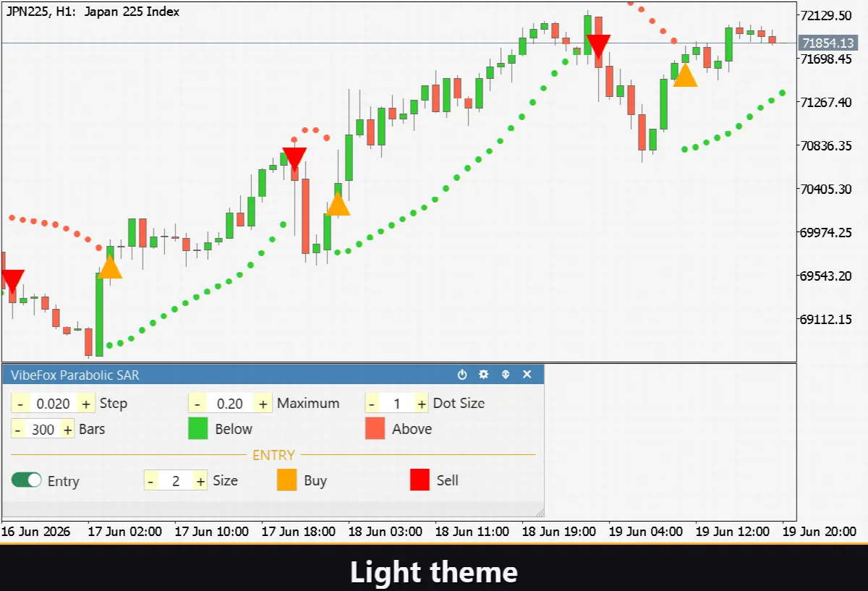Image resolution: width=868 pixels, height=591 pixels.
Task: Increase entry arrow Size with plus button
Action: tap(200, 480)
